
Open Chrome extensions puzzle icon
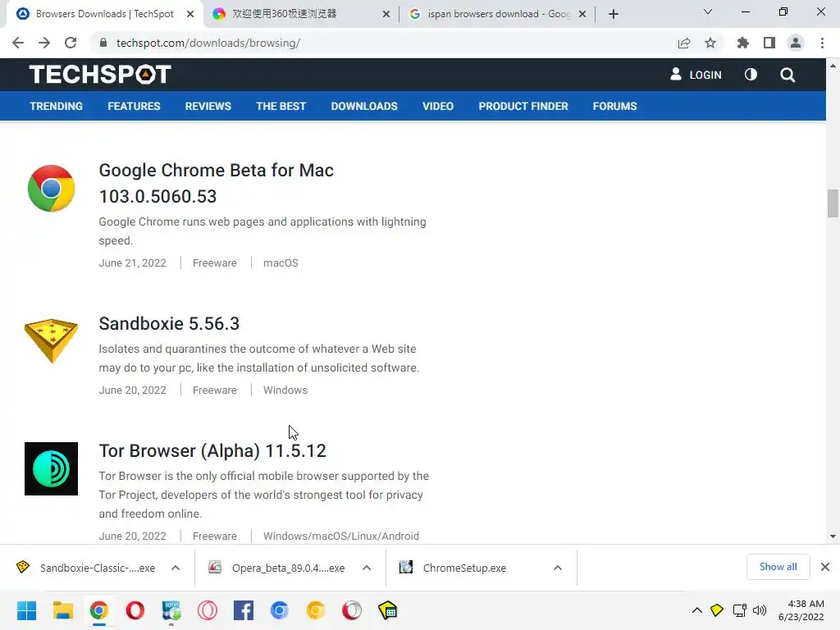coord(743,43)
